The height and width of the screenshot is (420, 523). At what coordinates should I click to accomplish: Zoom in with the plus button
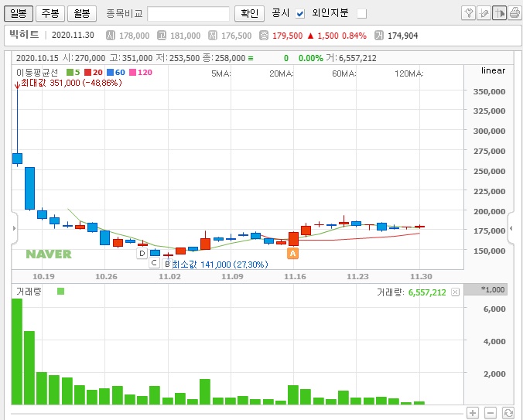[473, 413]
